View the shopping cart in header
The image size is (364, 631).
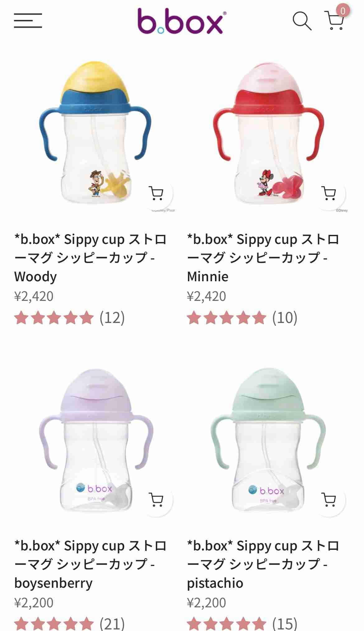334,20
